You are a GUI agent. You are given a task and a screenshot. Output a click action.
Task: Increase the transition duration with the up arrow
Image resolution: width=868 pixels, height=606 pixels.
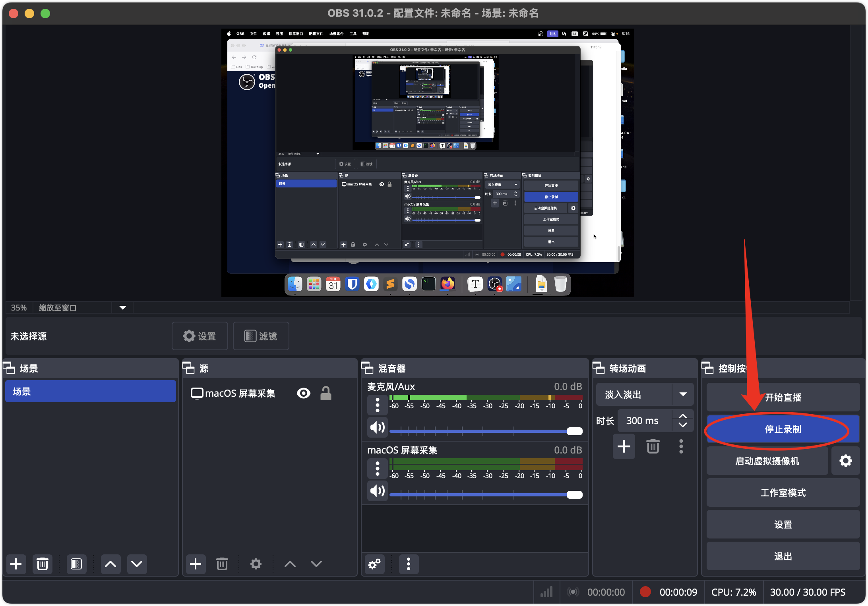tap(683, 416)
